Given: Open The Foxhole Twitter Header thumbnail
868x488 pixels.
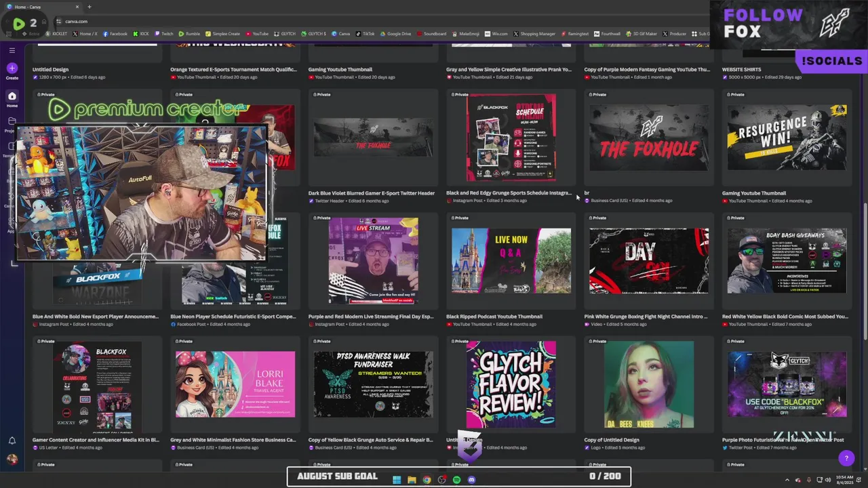Looking at the screenshot, I should click(x=373, y=138).
